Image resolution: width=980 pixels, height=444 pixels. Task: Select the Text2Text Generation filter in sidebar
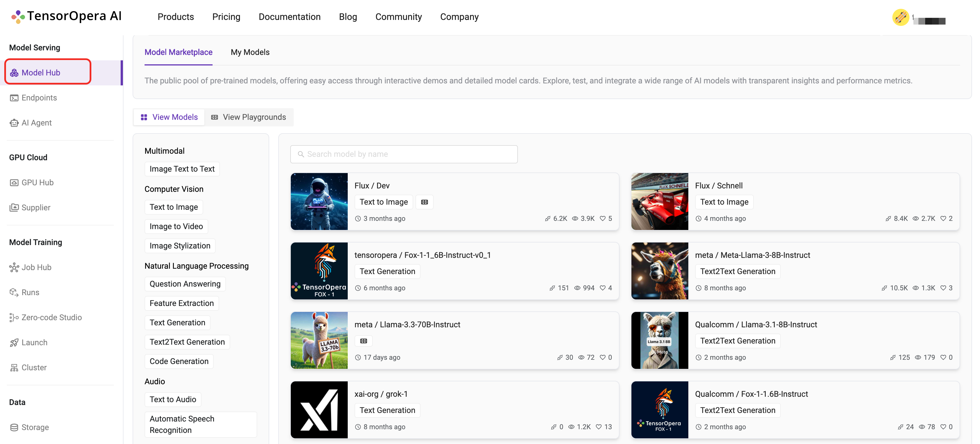pos(187,342)
